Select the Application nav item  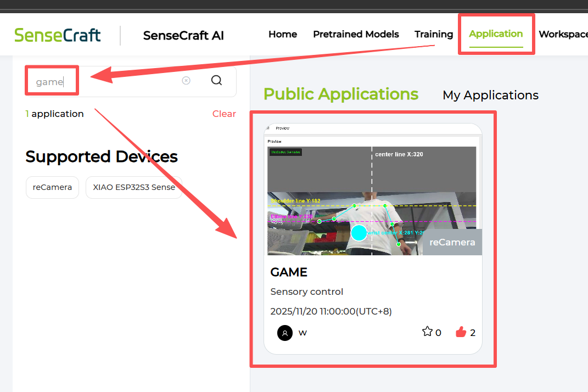[x=496, y=34]
